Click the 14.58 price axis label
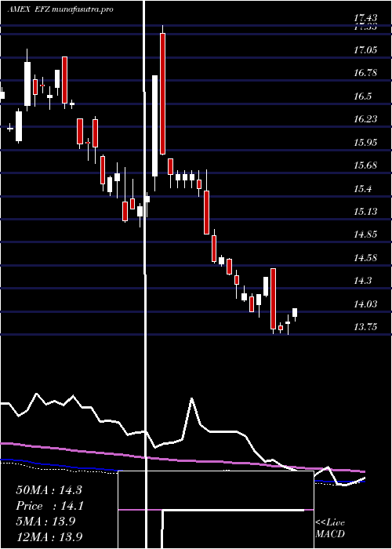This screenshot has width=392, height=549. click(x=365, y=258)
